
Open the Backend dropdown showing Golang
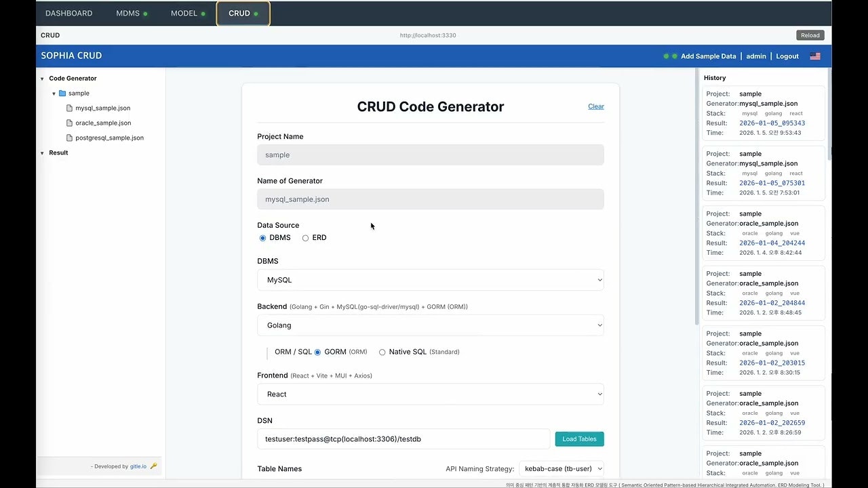(x=431, y=325)
